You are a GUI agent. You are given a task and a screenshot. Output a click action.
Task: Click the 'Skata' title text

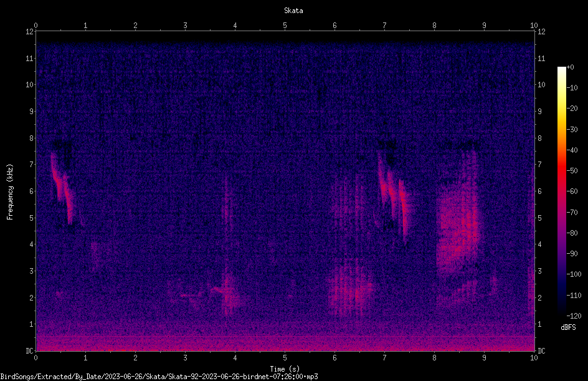point(293,11)
